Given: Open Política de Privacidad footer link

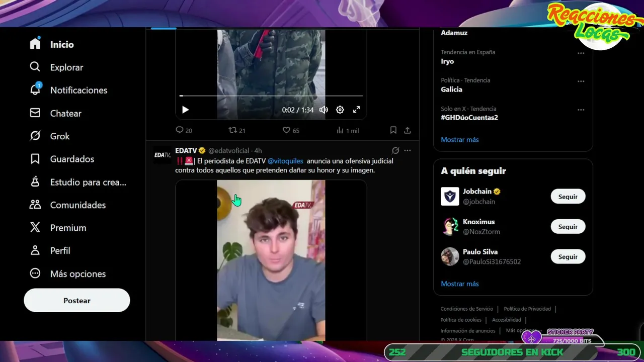Looking at the screenshot, I should 527,309.
